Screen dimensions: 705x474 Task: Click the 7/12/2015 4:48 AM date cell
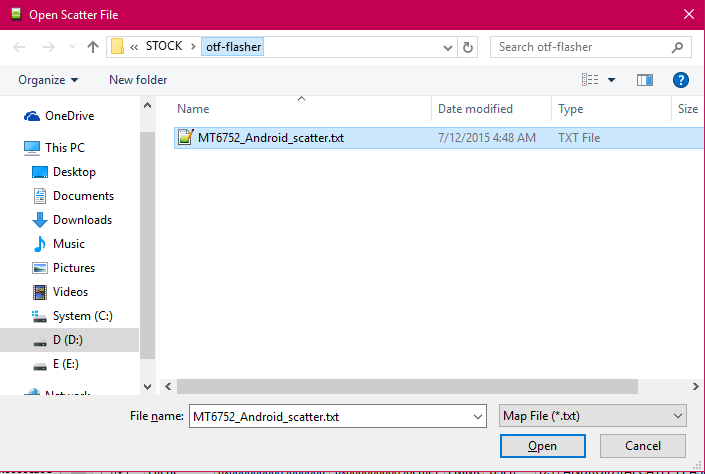pyautogui.click(x=486, y=138)
